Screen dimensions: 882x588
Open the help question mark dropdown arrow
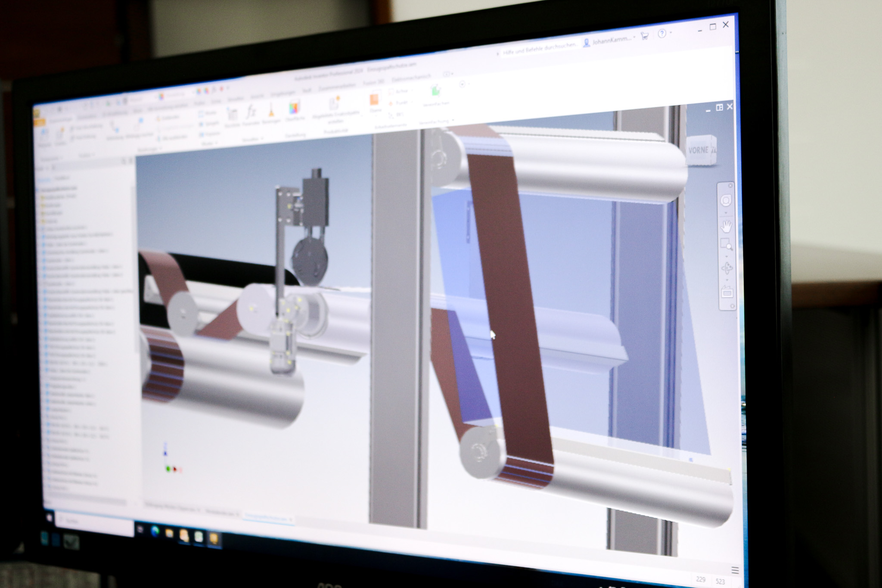pos(671,33)
